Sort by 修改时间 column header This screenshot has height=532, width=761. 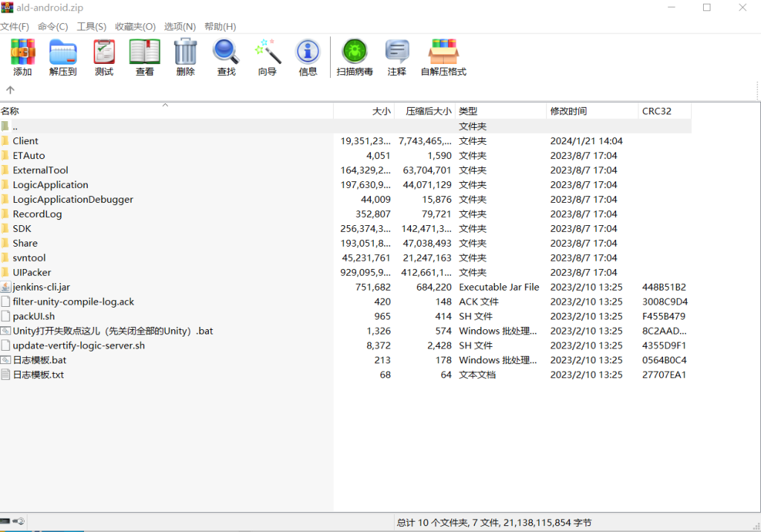[x=569, y=111]
